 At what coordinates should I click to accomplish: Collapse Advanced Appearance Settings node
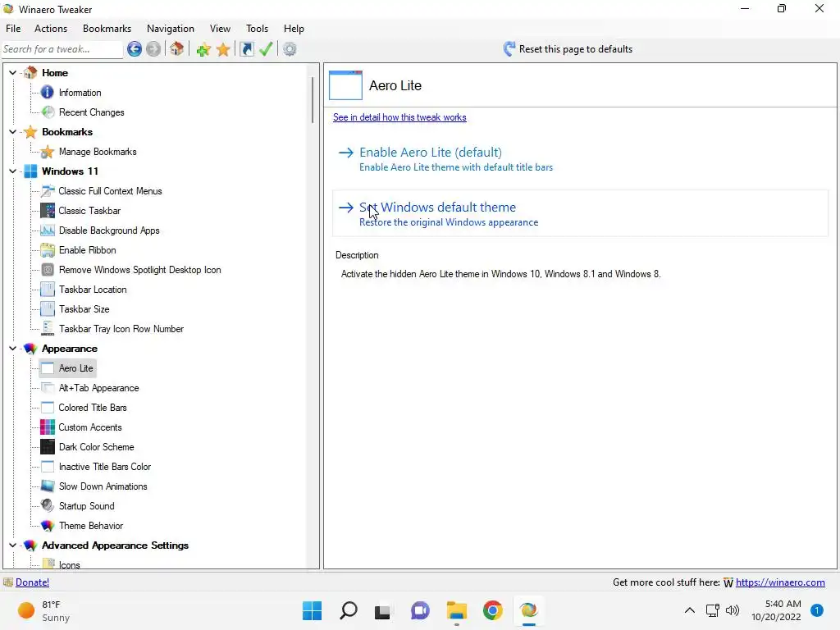[13, 545]
